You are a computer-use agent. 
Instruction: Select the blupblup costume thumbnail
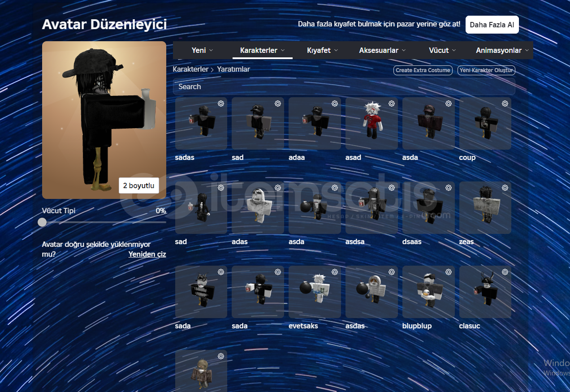point(428,292)
